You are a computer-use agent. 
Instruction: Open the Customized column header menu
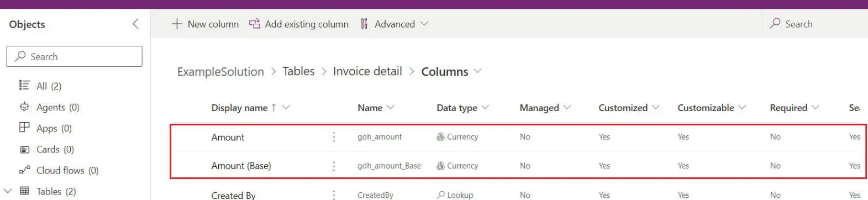[x=656, y=107]
